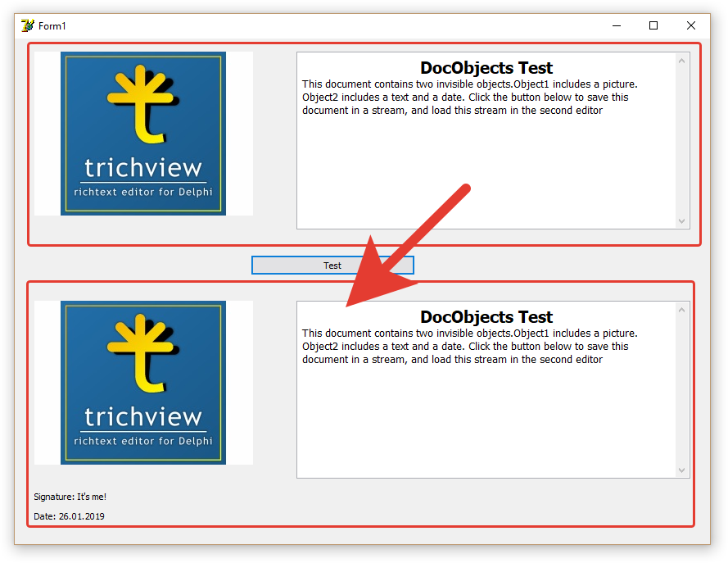This screenshot has height=563, width=728.
Task: Click the "Form1" window title text
Action: (x=52, y=26)
